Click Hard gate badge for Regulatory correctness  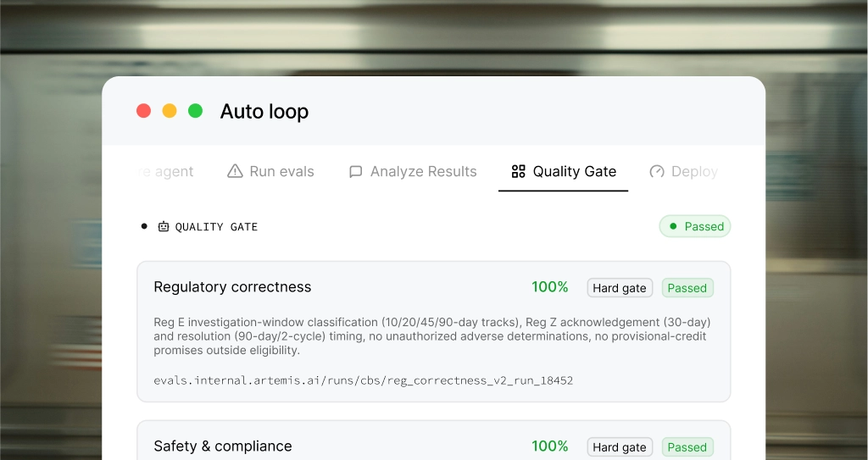pos(620,288)
